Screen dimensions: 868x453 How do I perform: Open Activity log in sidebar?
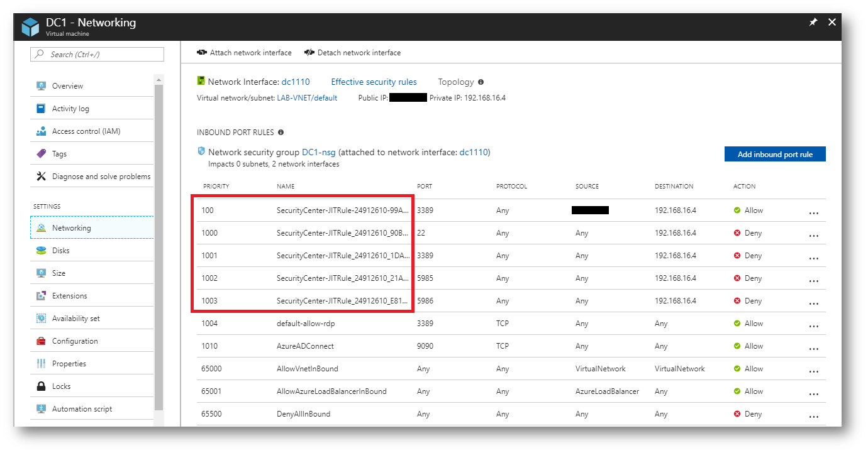click(x=92, y=109)
